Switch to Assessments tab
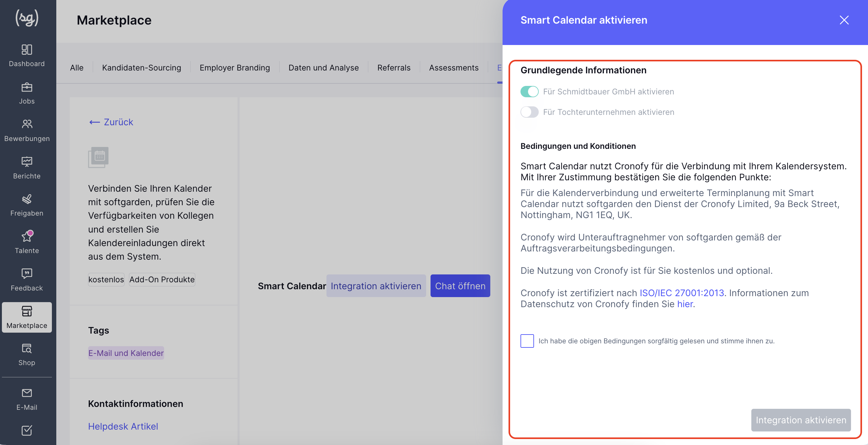Screen dimensions: 868x445 (453, 68)
